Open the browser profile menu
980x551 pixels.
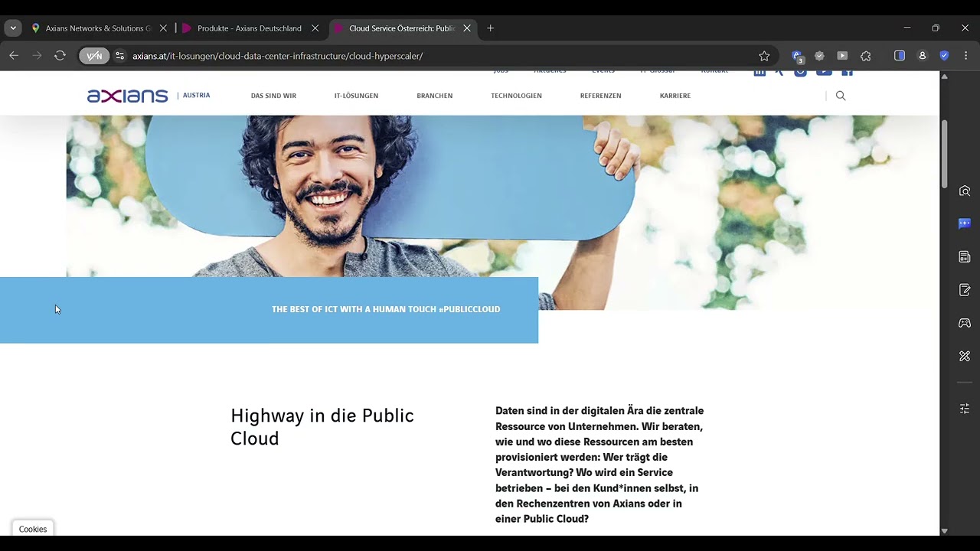click(923, 56)
